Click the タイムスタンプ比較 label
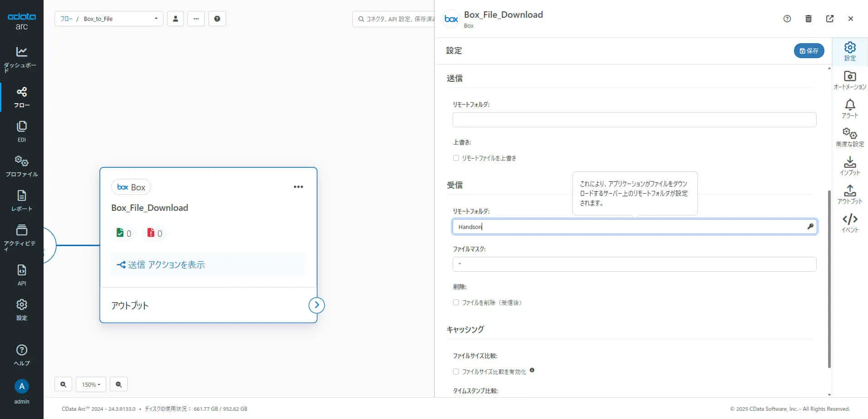The image size is (868, 419). (475, 391)
